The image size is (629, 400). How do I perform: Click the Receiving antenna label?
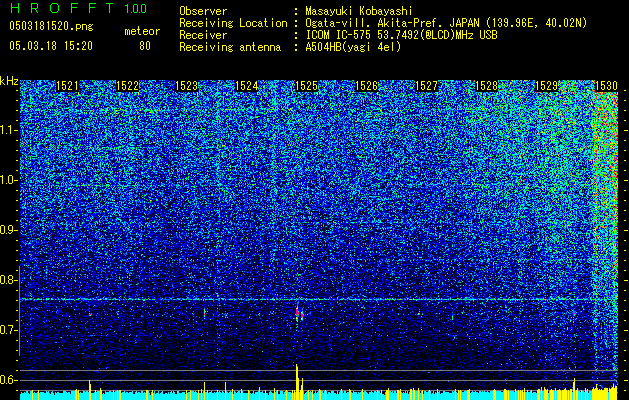point(230,47)
